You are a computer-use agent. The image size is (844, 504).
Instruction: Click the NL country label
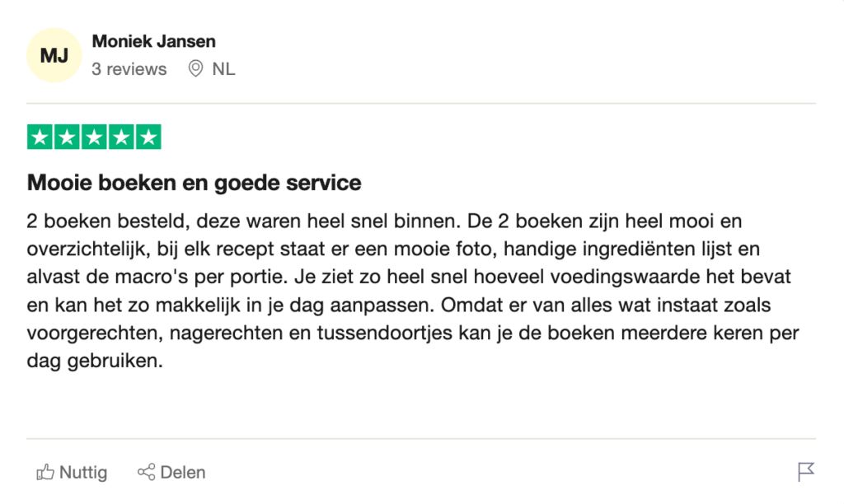pos(223,69)
